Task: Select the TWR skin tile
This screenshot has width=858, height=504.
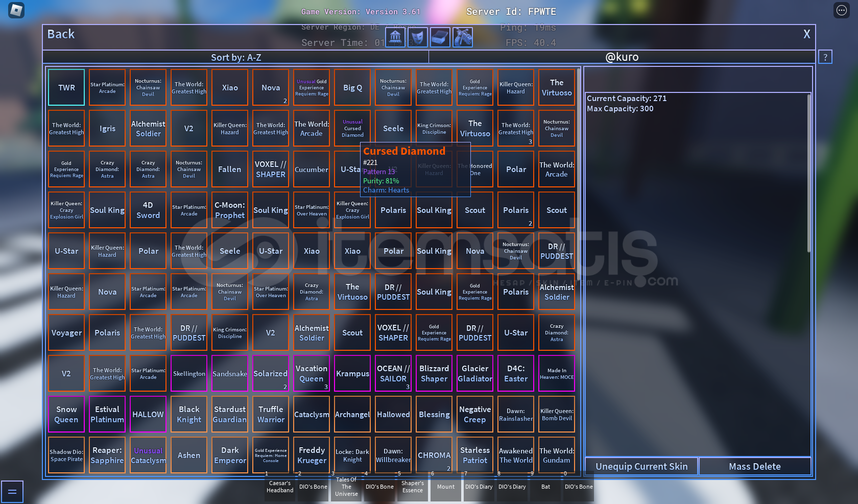Action: click(x=66, y=87)
